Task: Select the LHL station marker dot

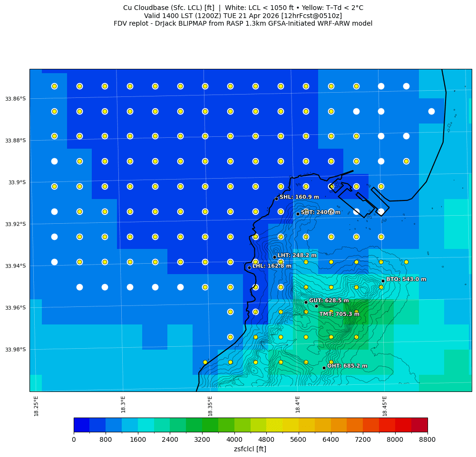Action: 249,267
